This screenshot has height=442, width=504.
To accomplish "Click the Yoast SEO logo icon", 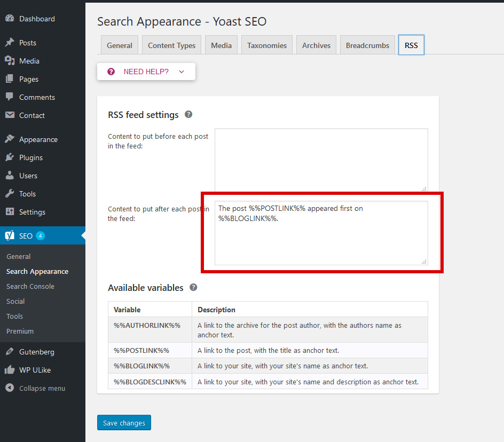I will click(x=10, y=235).
